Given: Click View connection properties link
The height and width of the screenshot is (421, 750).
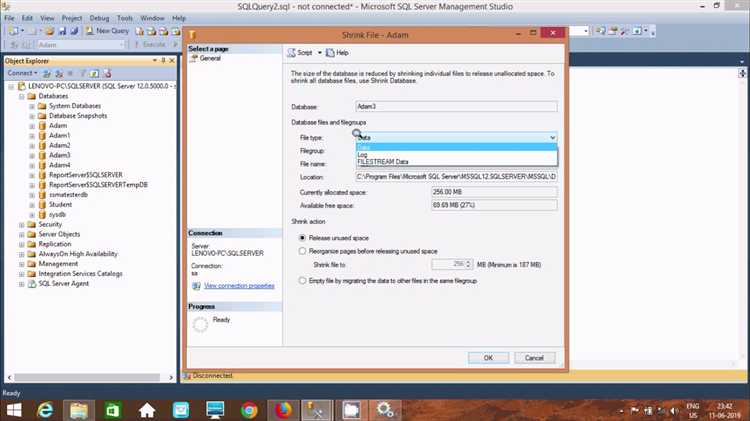Looking at the screenshot, I should pos(239,286).
